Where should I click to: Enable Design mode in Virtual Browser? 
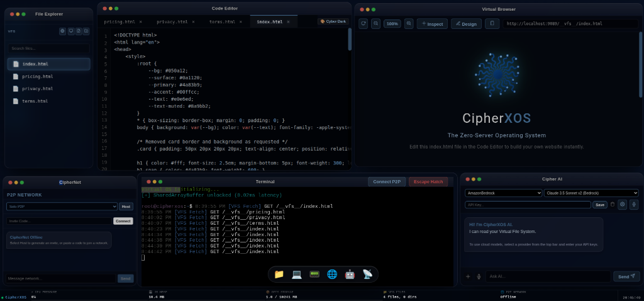coord(466,24)
